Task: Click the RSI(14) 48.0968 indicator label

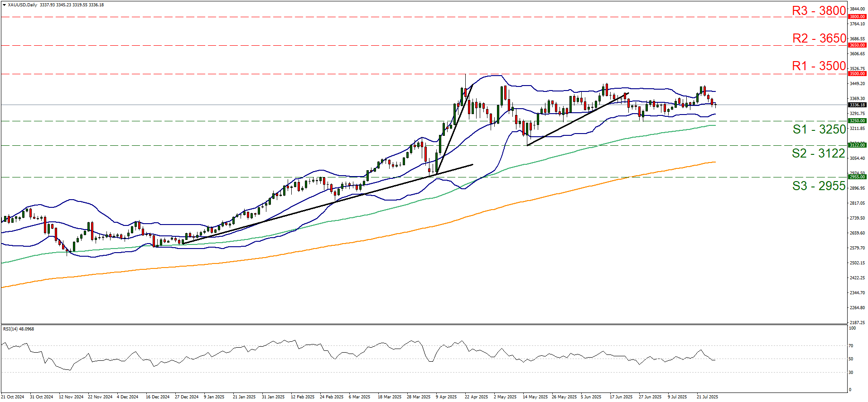Action: 19,329
